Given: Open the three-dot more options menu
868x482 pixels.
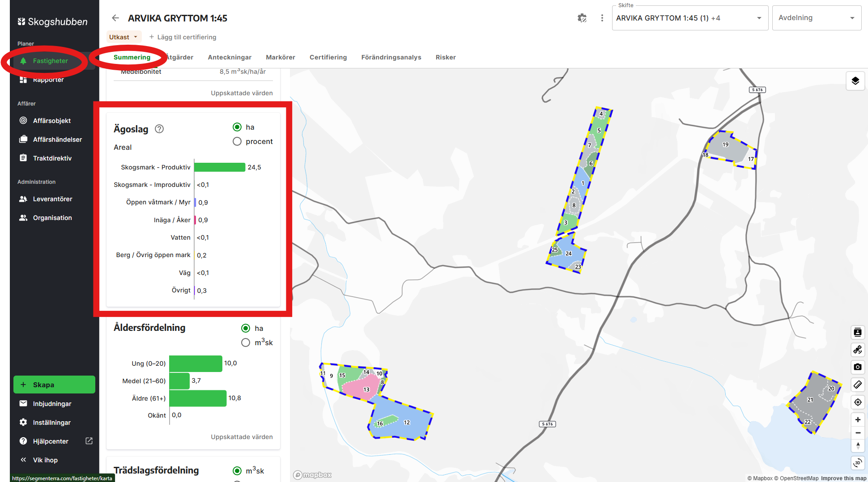Looking at the screenshot, I should point(602,18).
